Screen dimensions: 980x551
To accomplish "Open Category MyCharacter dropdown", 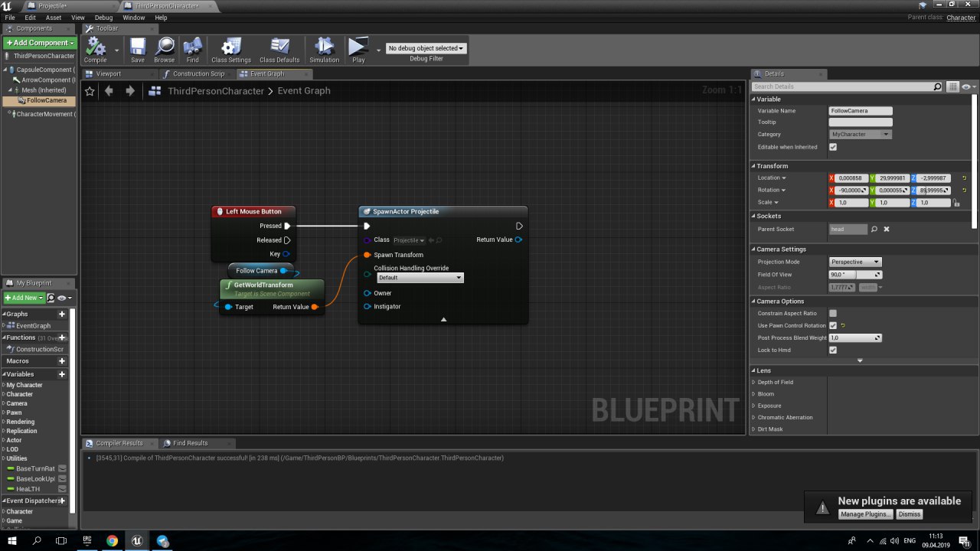I will pos(861,134).
